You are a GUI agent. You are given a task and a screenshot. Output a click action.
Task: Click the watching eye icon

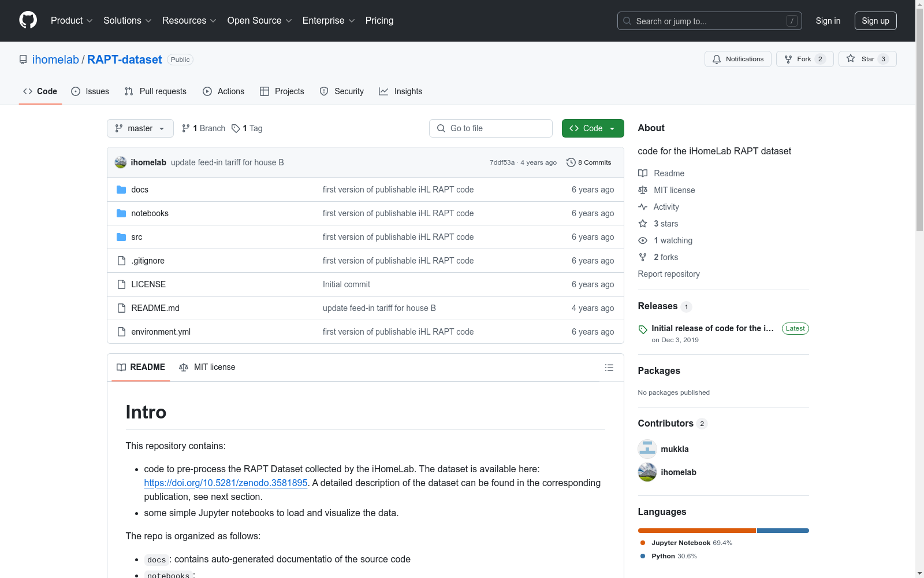pyautogui.click(x=643, y=240)
